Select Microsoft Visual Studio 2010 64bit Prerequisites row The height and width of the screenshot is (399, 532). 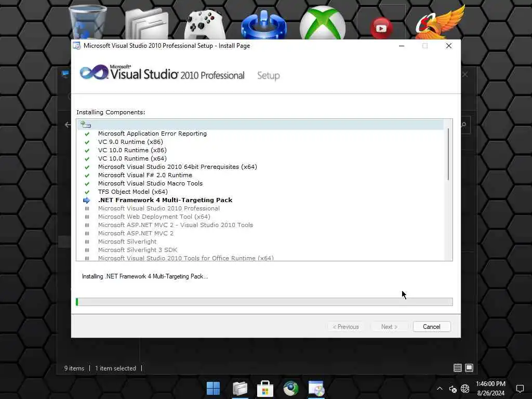178,167
